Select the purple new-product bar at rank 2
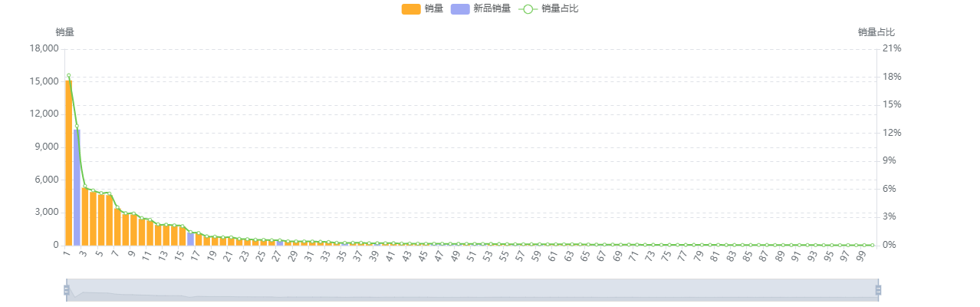Viewport: 980px width, 307px height. [77, 187]
